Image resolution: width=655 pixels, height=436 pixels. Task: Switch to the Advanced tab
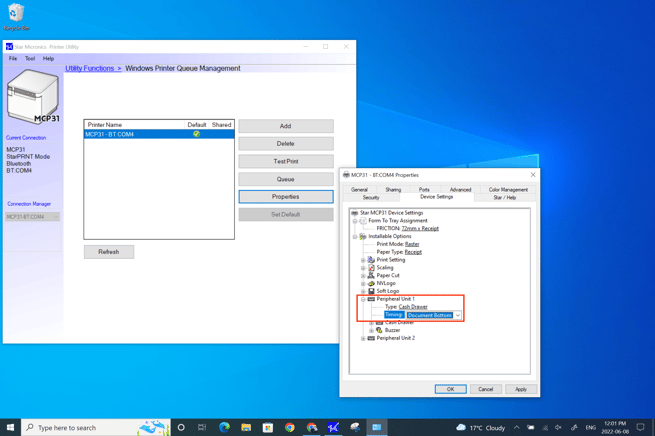(460, 190)
